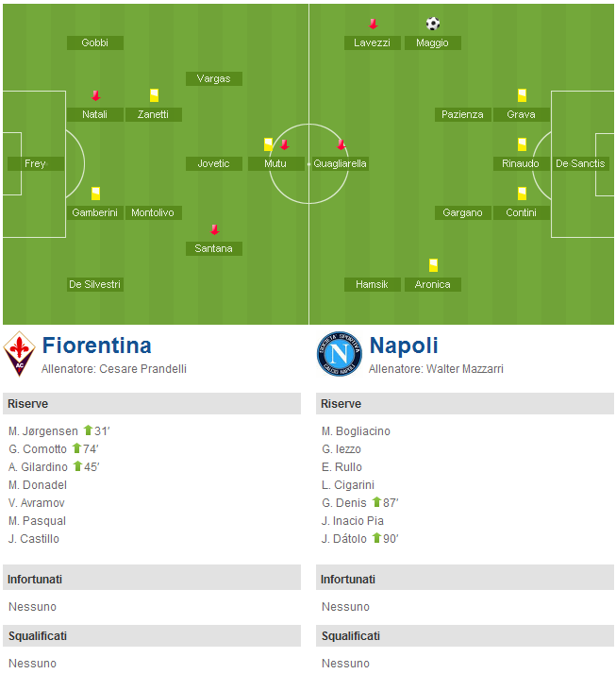Click green substitution arrow beside M. Jørgensen

pos(88,430)
